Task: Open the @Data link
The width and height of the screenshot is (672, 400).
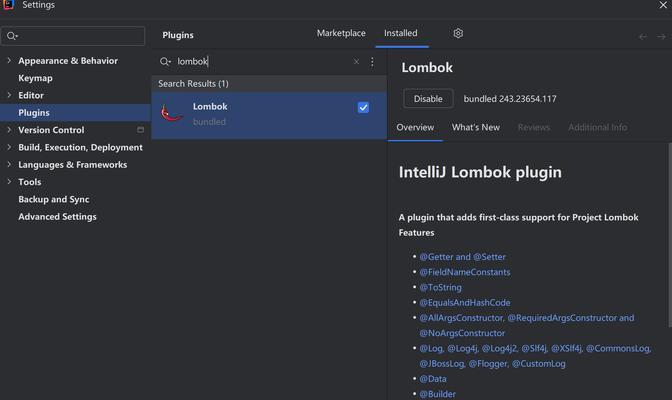Action: 433,379
